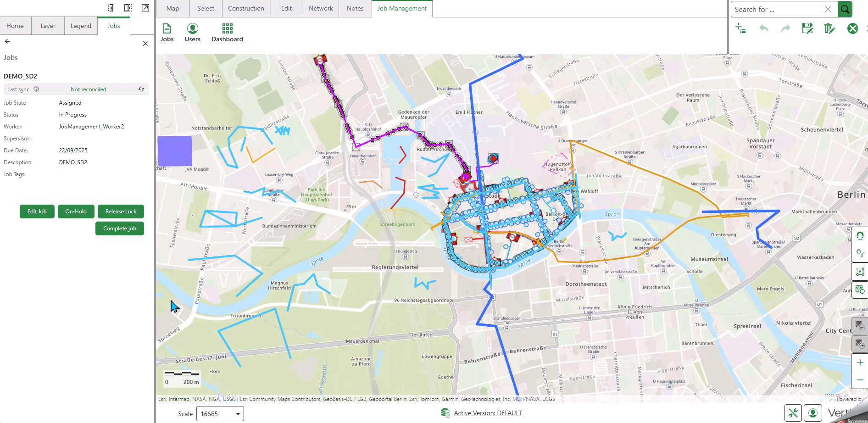Open the Network ribbon tab
The image size is (868, 423).
pos(321,8)
